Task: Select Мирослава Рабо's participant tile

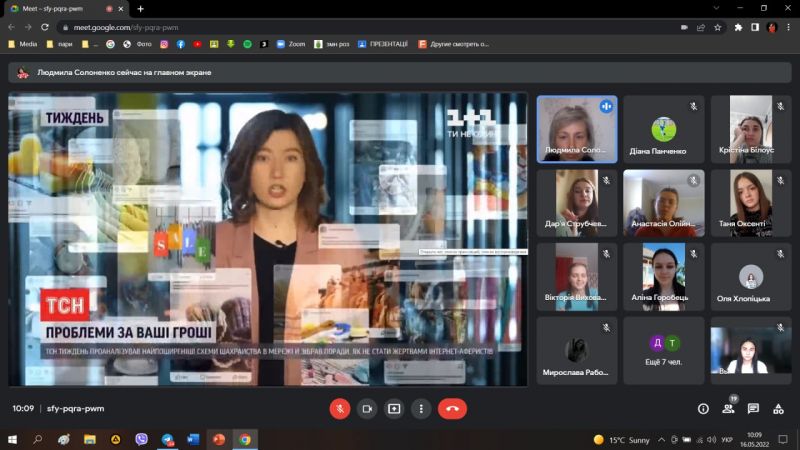Action: (x=577, y=351)
